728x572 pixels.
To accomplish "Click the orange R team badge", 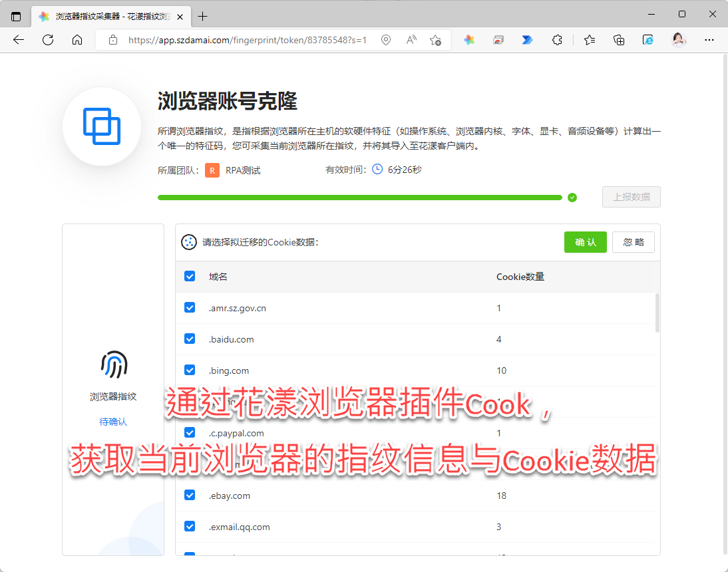I will point(212,170).
